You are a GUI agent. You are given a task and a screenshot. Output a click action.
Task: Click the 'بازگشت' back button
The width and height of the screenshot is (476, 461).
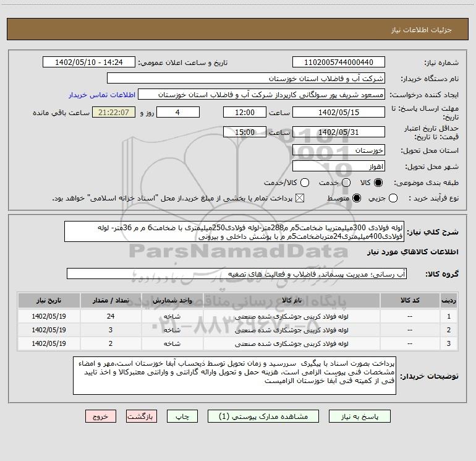(142, 416)
